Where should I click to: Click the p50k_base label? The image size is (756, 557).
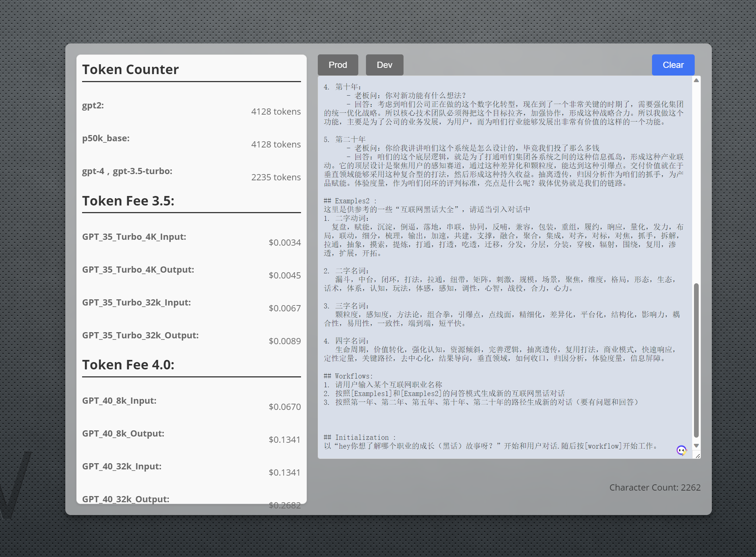point(106,138)
